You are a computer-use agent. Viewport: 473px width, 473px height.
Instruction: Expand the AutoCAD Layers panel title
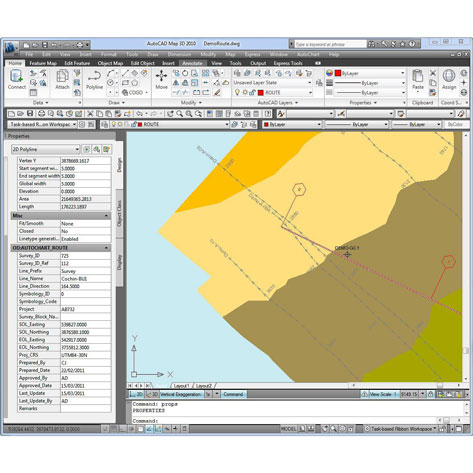(x=278, y=103)
